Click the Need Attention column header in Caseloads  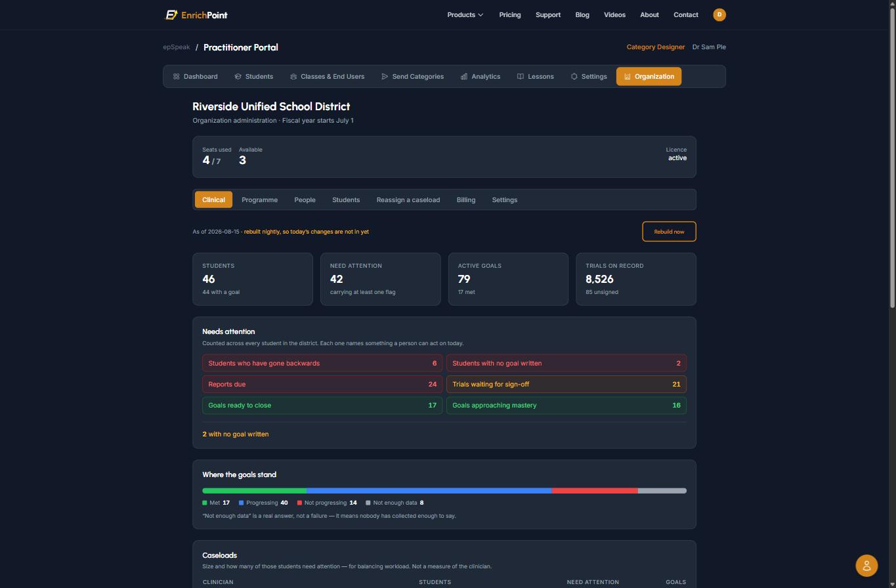(x=593, y=582)
